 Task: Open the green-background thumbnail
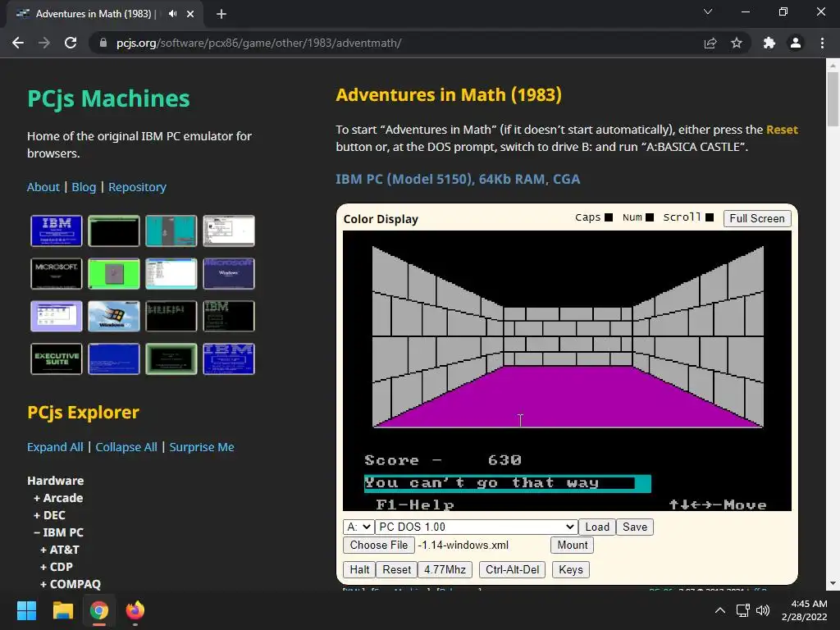(113, 274)
